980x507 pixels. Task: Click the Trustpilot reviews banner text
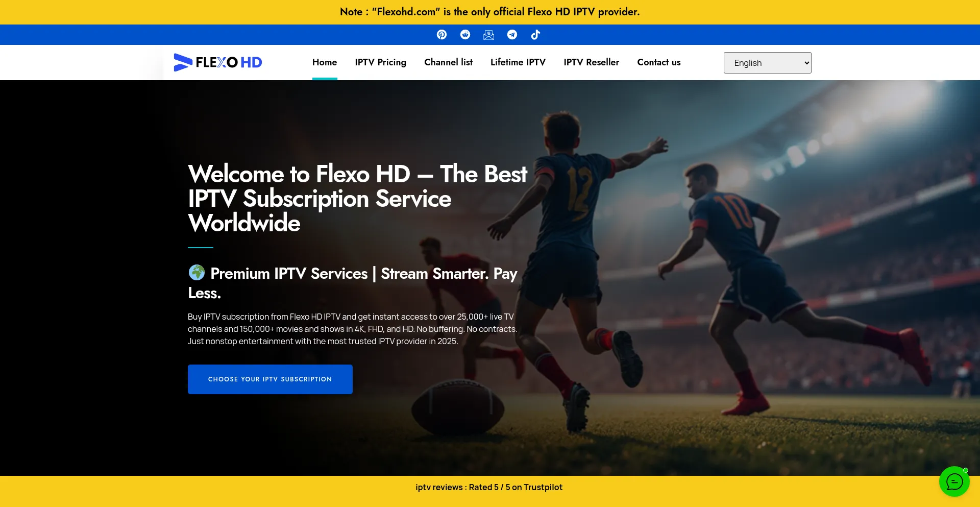[x=489, y=487]
